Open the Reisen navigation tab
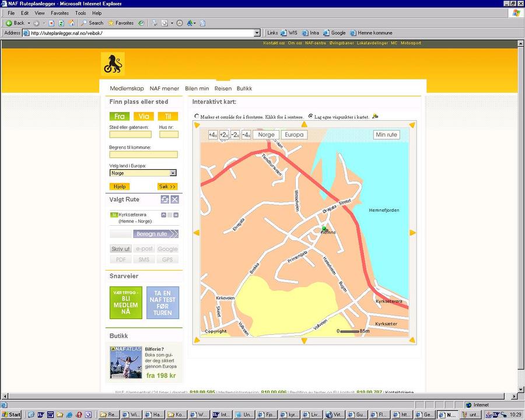Screen dimensions: 525x420 coord(223,89)
